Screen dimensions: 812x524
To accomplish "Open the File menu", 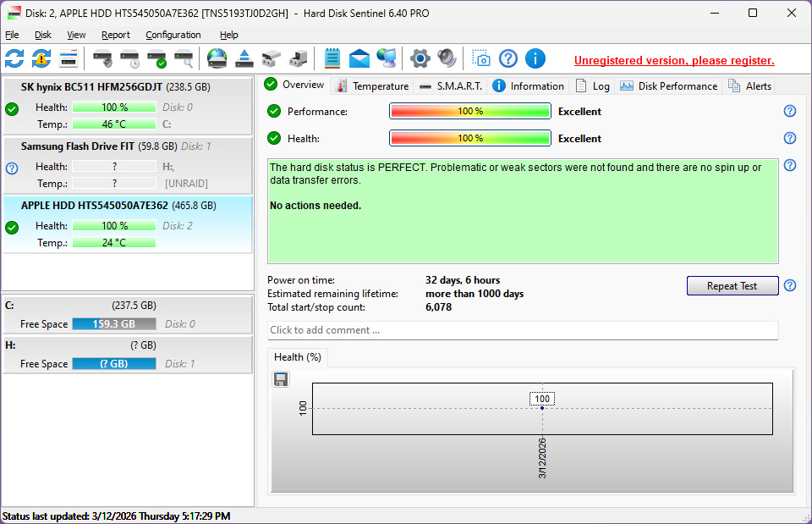I will (12, 35).
